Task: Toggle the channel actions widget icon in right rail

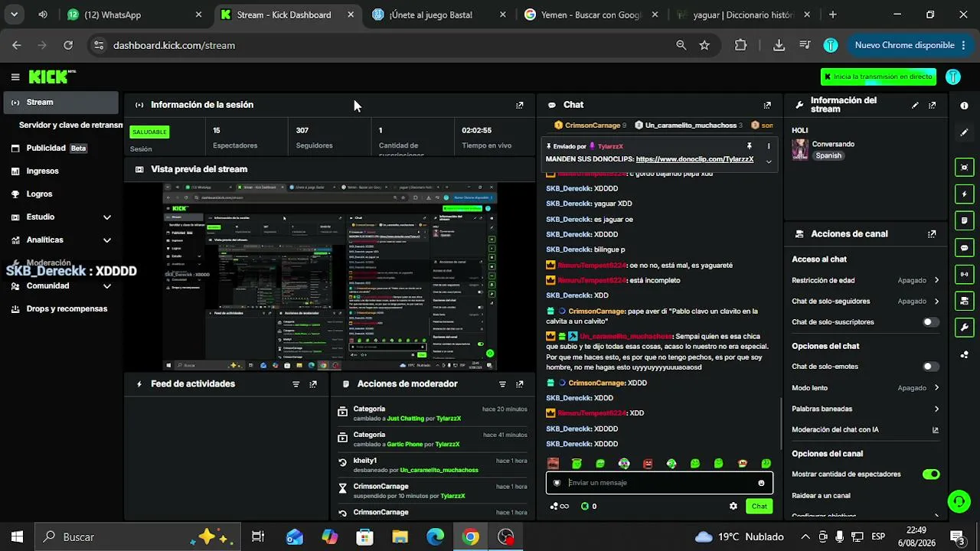Action: point(964,301)
